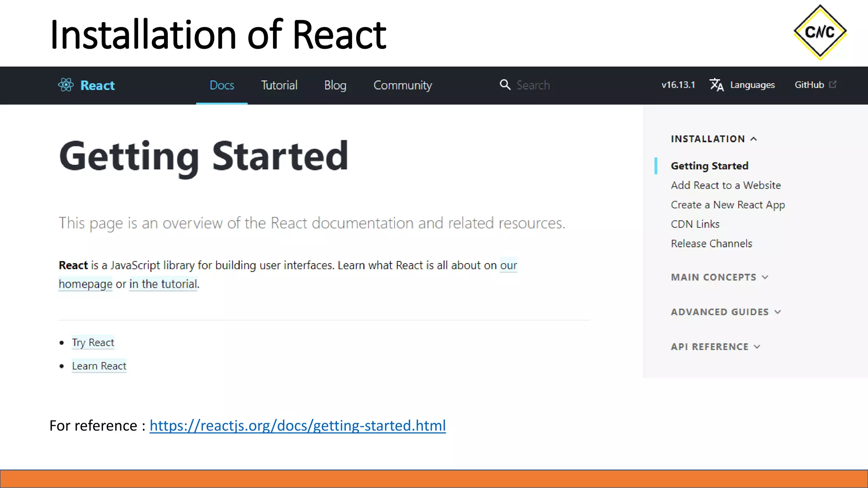Click the Search input field
Screen dimensions: 868x488
pos(533,85)
